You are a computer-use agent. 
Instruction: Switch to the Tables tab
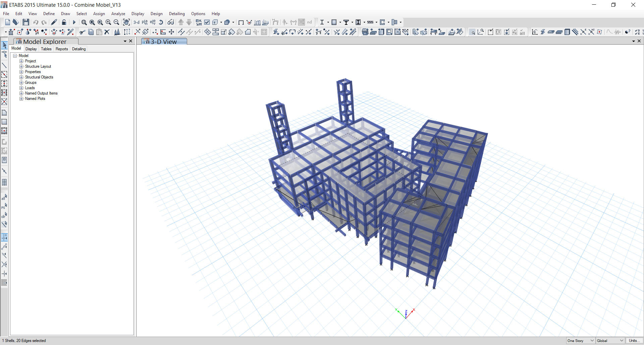[x=46, y=49]
